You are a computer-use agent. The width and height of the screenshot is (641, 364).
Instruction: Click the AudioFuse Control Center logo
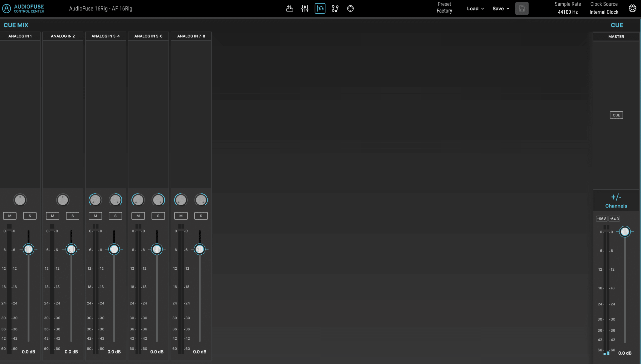23,9
